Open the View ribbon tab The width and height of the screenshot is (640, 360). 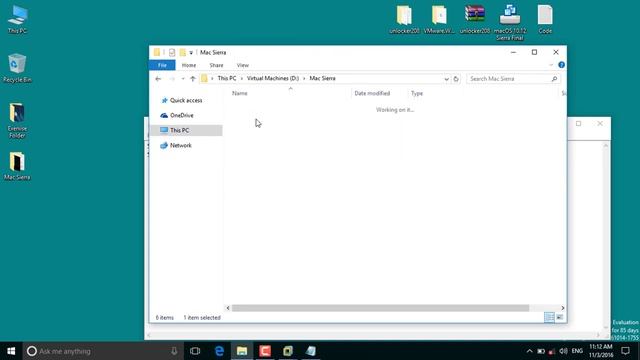242,65
